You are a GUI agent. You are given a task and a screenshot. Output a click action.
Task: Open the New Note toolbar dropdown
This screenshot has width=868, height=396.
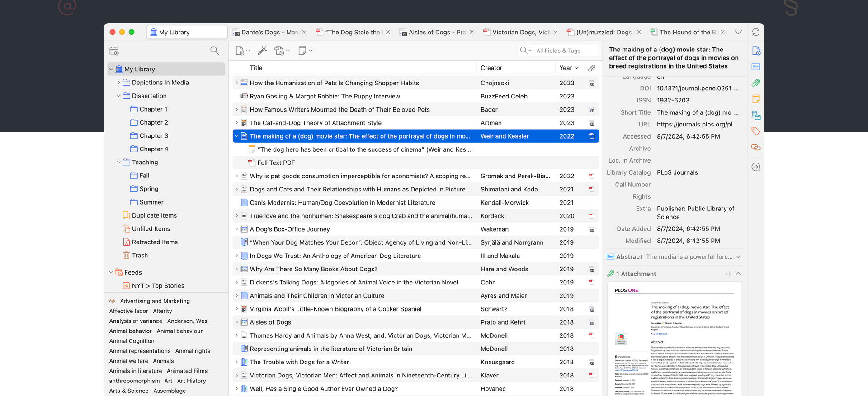[x=305, y=51]
